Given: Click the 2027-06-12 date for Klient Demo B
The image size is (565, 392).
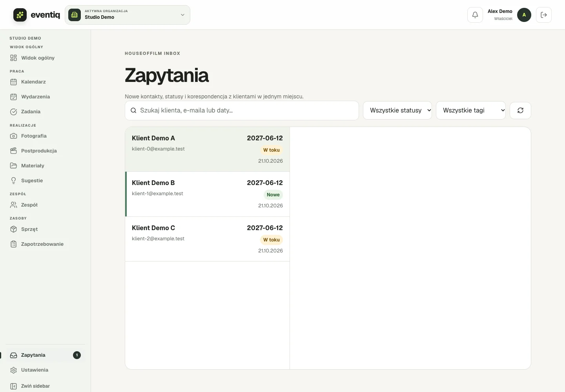Looking at the screenshot, I should pyautogui.click(x=265, y=183).
